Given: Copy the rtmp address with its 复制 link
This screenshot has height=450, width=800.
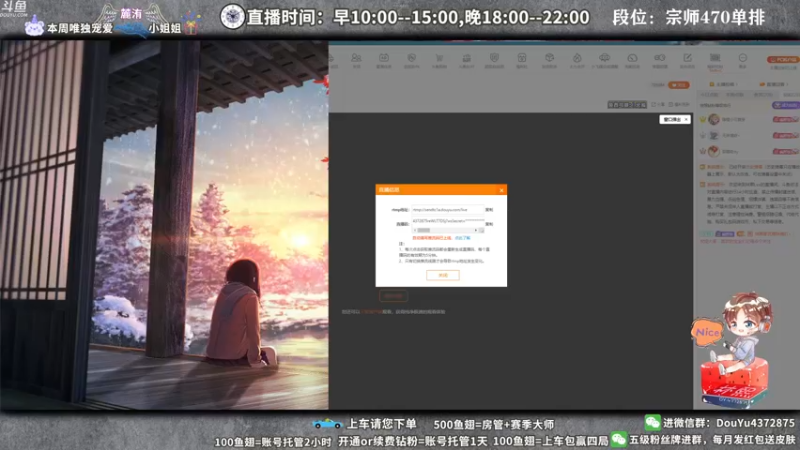Looking at the screenshot, I should [x=489, y=210].
